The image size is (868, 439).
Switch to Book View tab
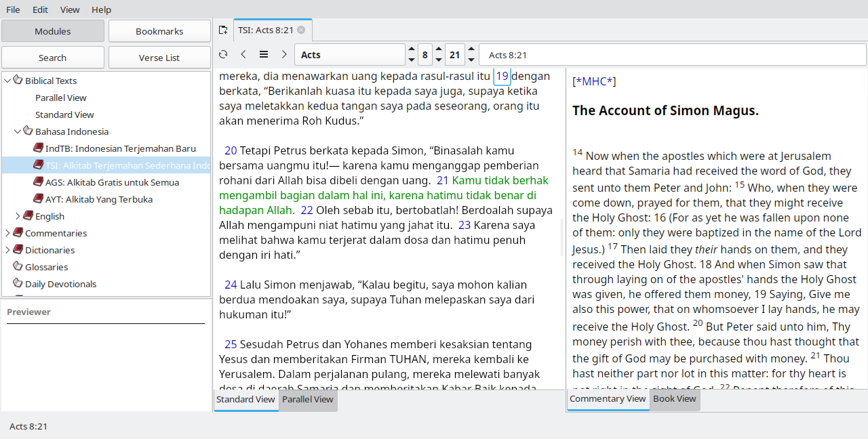click(x=674, y=399)
